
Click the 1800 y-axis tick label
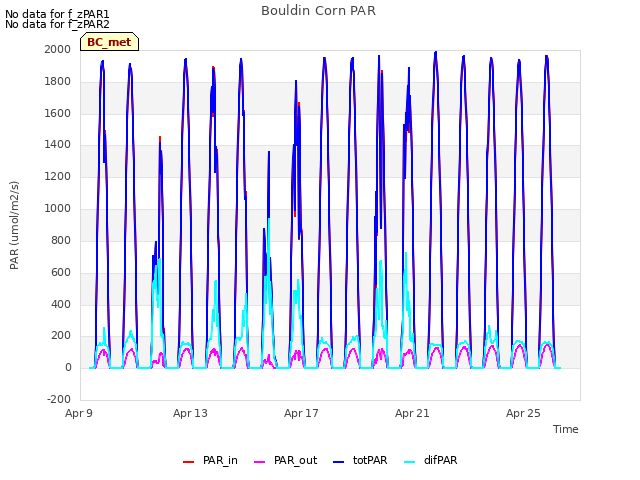point(58,82)
